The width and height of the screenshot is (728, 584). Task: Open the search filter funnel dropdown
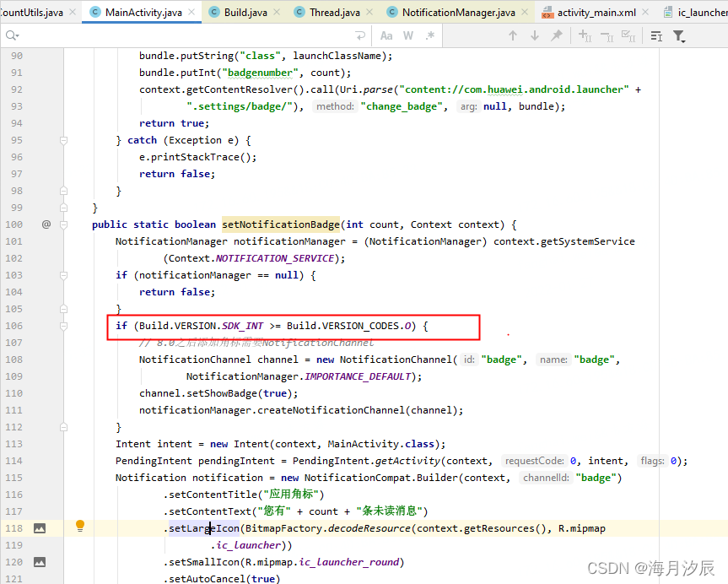tap(679, 36)
